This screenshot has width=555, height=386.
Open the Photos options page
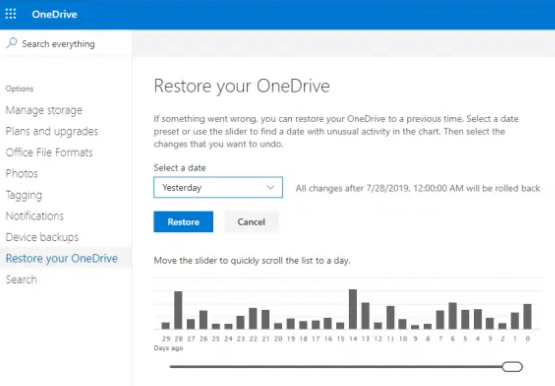[x=22, y=173]
